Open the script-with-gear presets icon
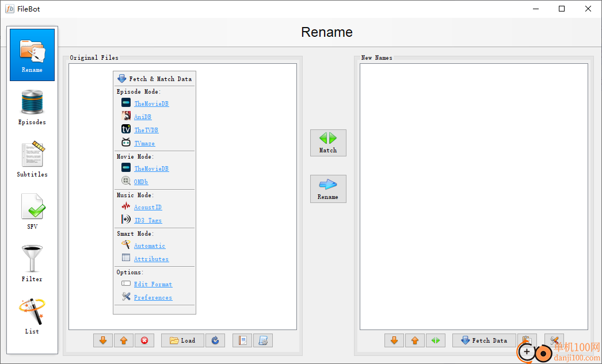The height and width of the screenshot is (364, 602). coord(263,340)
